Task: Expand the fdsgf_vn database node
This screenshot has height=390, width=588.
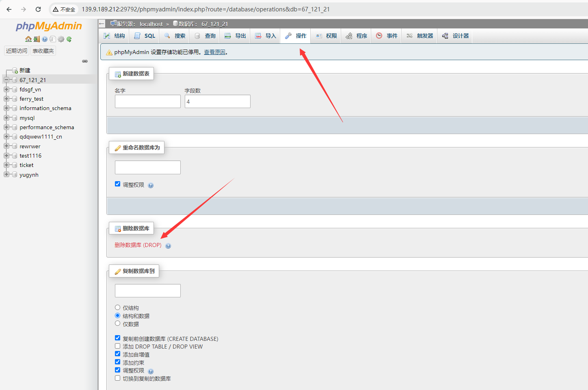Action: [6, 89]
